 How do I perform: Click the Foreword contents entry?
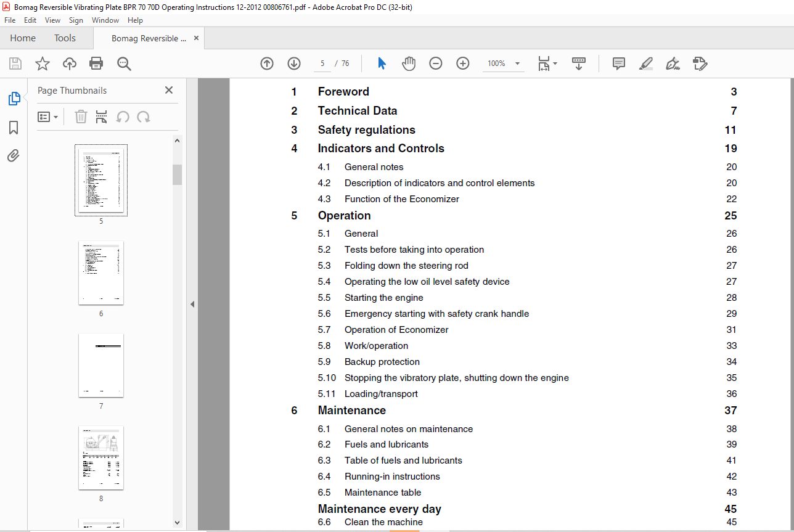(343, 92)
